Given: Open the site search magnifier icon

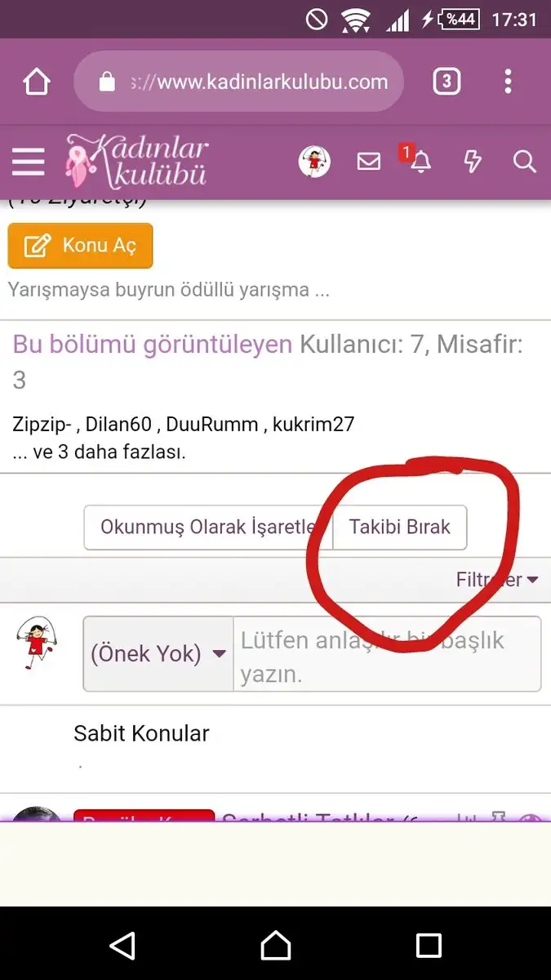Looking at the screenshot, I should pyautogui.click(x=524, y=162).
